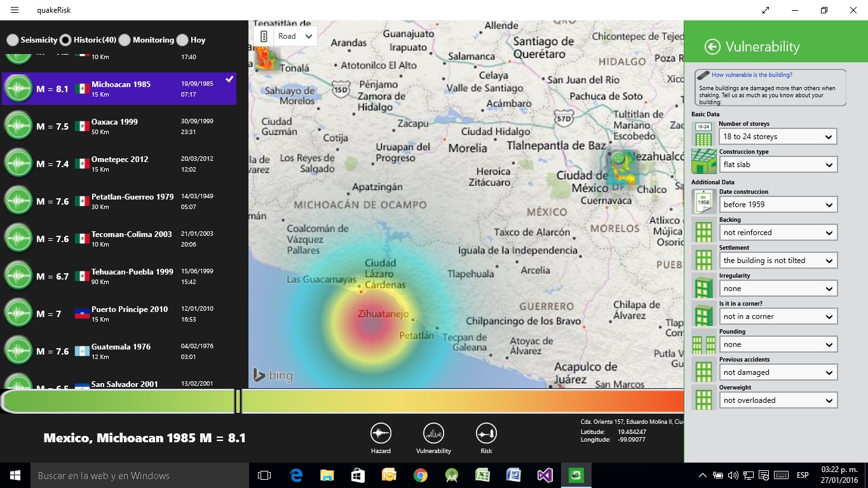Click the 'How vulnerable is the building?' link
This screenshot has height=488, width=868.
[752, 75]
